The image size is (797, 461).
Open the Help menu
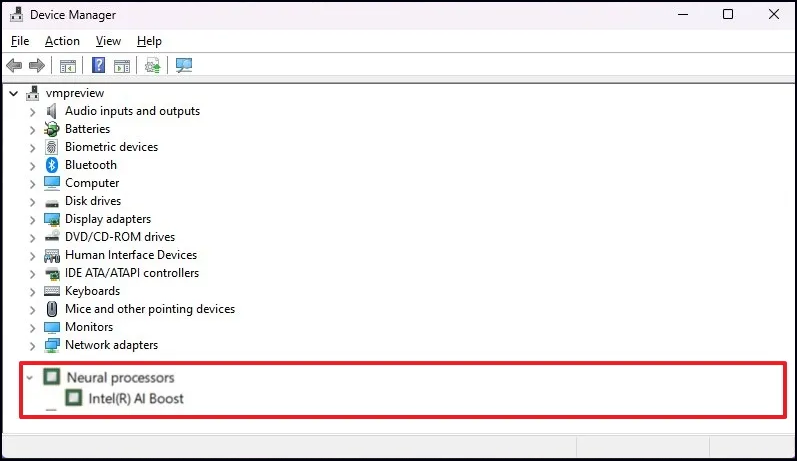pos(149,41)
